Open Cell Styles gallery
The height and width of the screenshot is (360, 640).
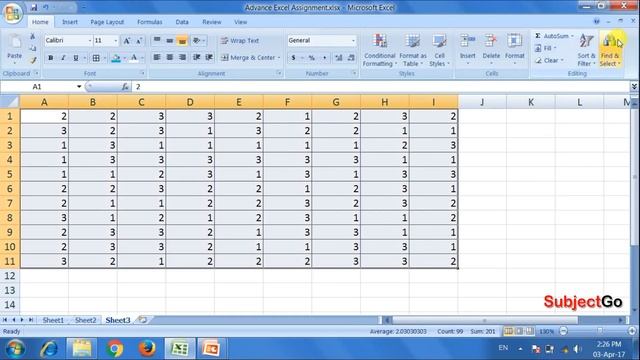[x=439, y=50]
